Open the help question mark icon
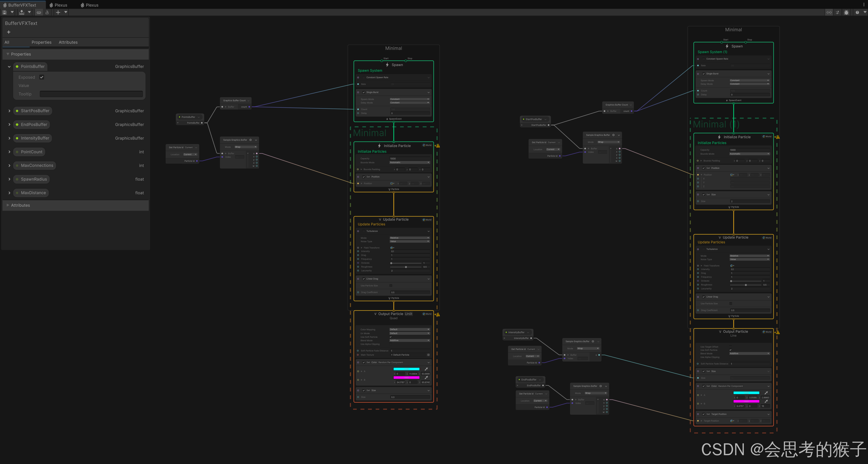This screenshot has height=464, width=868. coord(857,12)
